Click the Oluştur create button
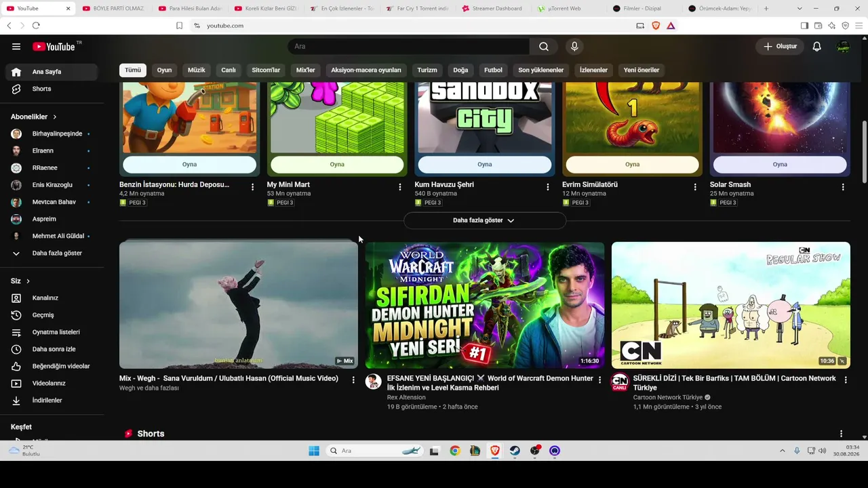Viewport: 868px width, 488px height. point(780,47)
